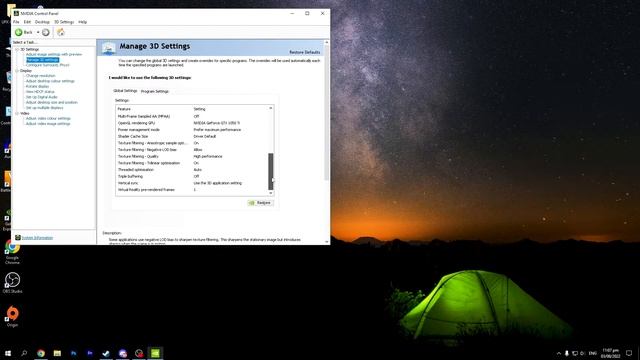Screen dimensions: 640x360
Task: Click the Restore button below settings list
Action: (x=260, y=203)
